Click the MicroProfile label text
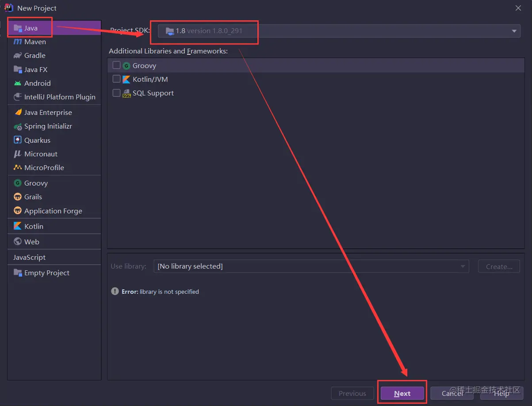The width and height of the screenshot is (532, 406). (x=44, y=167)
